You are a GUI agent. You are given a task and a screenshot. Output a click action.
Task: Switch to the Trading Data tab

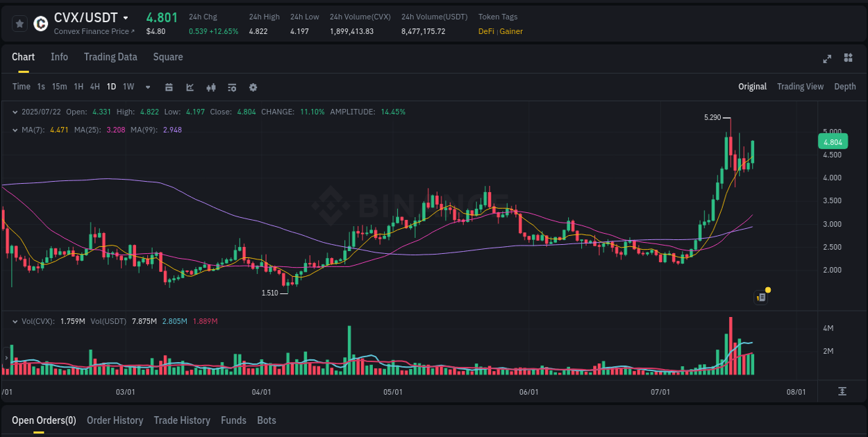click(x=110, y=57)
